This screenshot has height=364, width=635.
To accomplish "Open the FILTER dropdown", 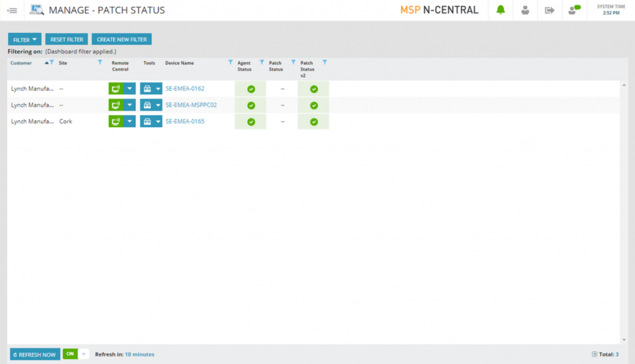I will click(x=24, y=39).
